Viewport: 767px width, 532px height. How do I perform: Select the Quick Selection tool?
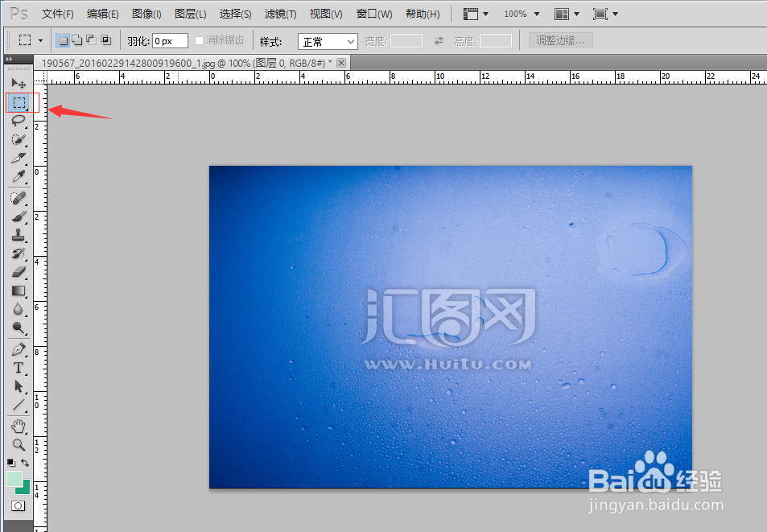point(19,140)
